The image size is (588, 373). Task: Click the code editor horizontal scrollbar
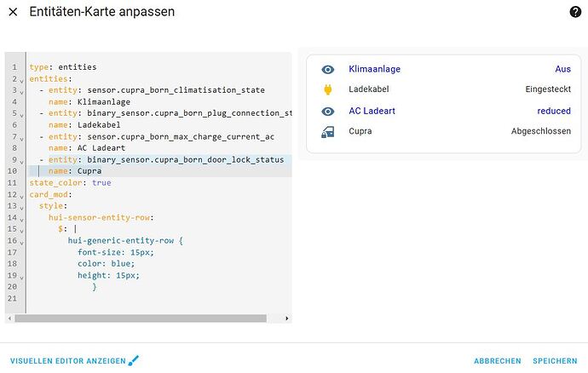click(153, 318)
